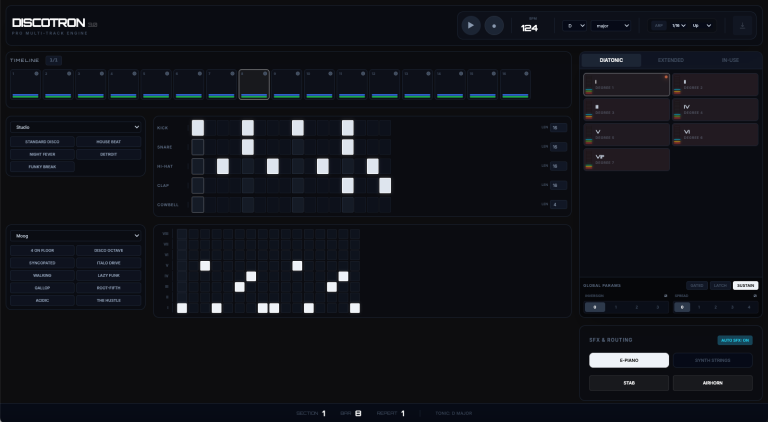Choose the Synth Strings sound

(713, 360)
